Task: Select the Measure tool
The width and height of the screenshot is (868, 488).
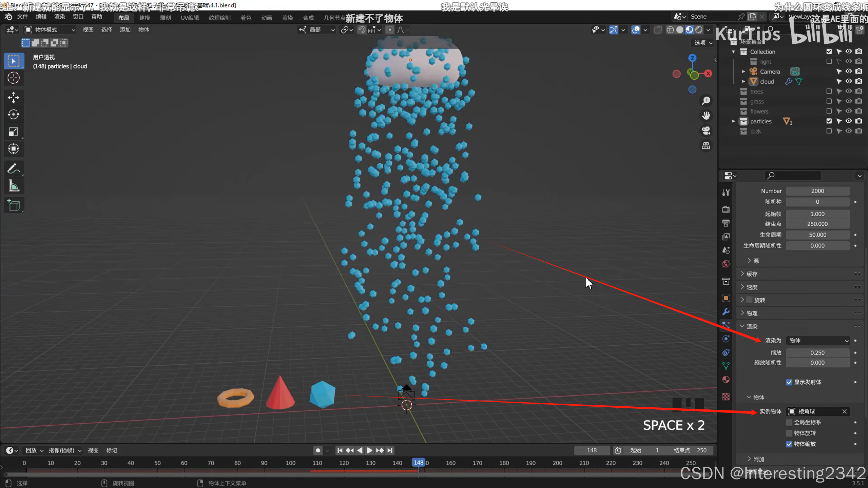Action: pyautogui.click(x=14, y=186)
